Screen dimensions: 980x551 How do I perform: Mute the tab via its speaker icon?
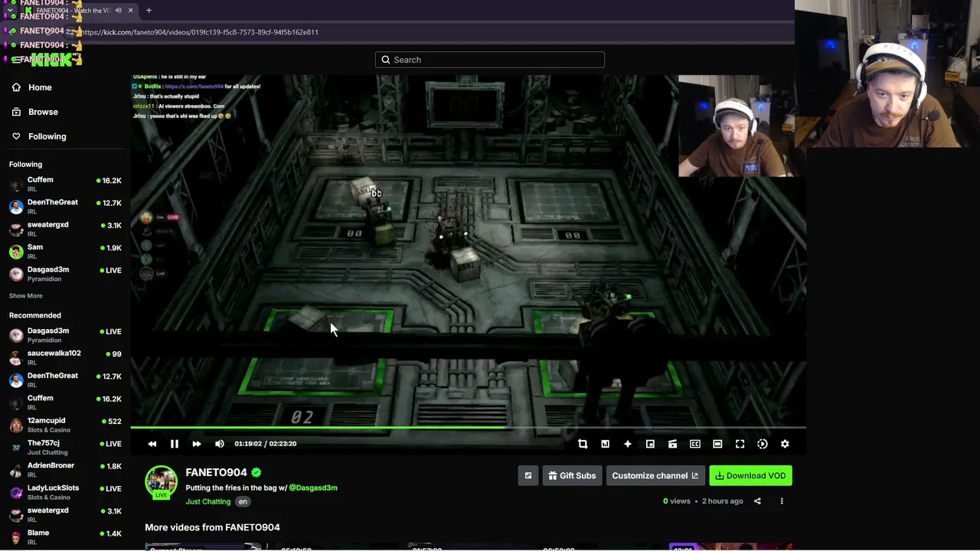pyautogui.click(x=118, y=10)
